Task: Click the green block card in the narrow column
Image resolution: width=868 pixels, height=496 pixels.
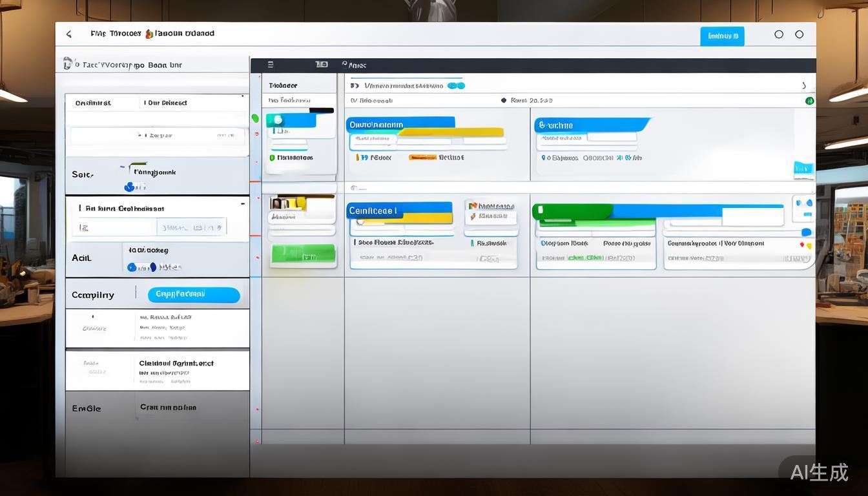Action: pyautogui.click(x=303, y=254)
